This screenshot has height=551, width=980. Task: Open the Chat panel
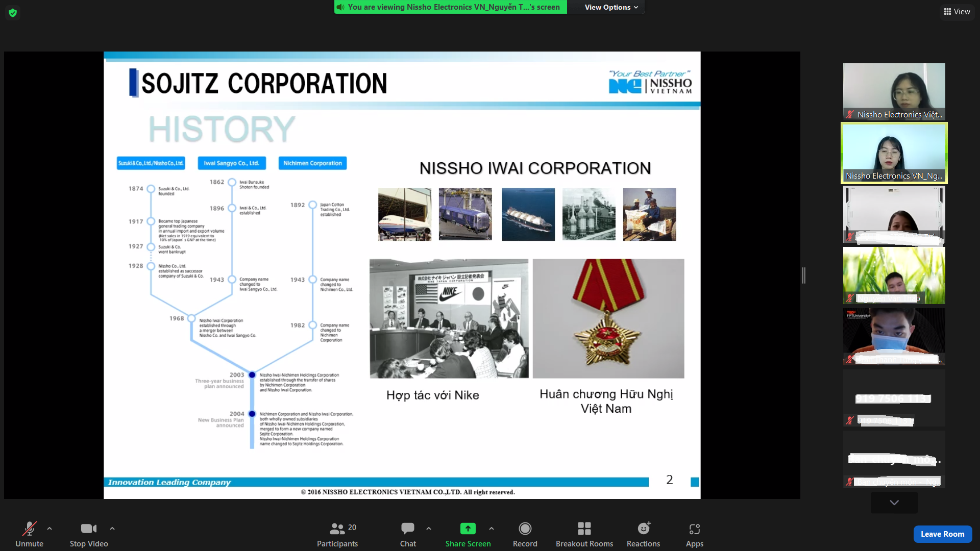[x=408, y=534]
